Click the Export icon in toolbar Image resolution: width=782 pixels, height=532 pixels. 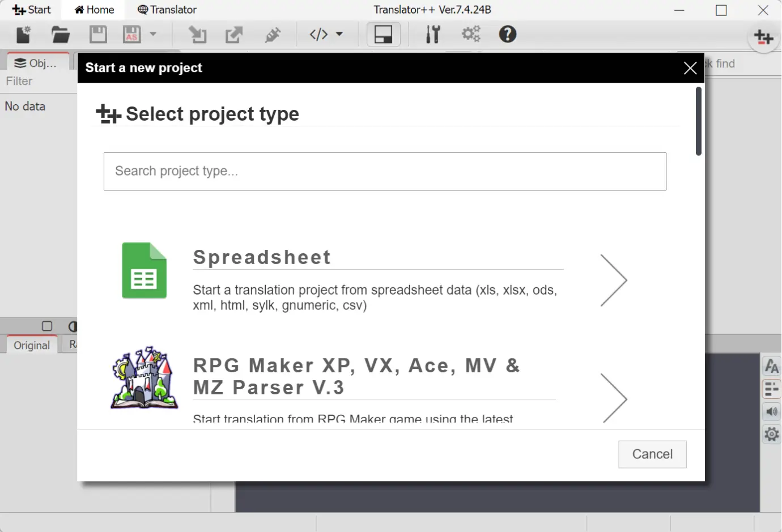(x=234, y=35)
